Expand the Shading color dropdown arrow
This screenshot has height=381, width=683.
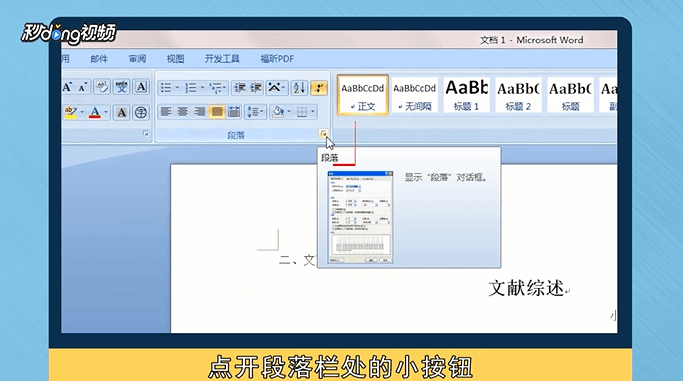coord(288,112)
